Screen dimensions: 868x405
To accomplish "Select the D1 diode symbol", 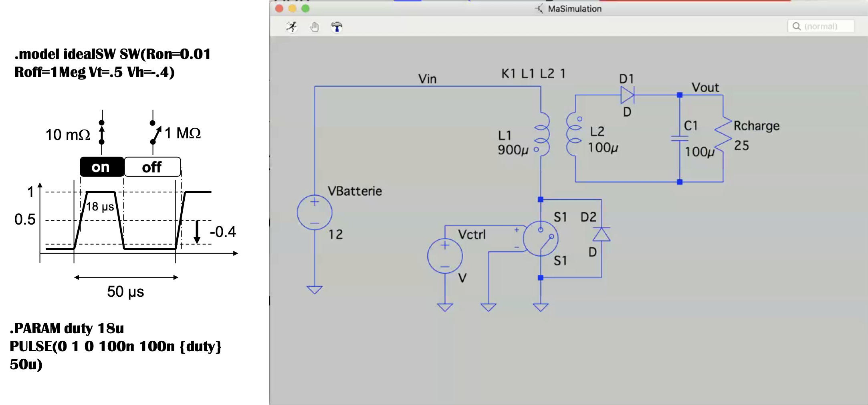I will [627, 95].
